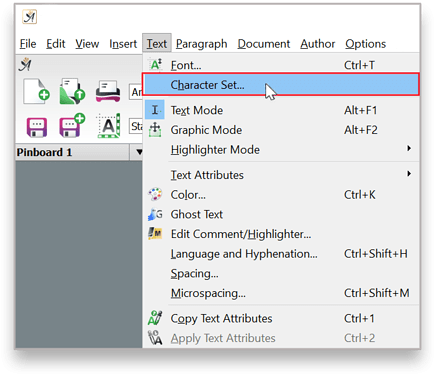Switch to Graphic Mode
Screen dimensions: 434x375
(281, 130)
